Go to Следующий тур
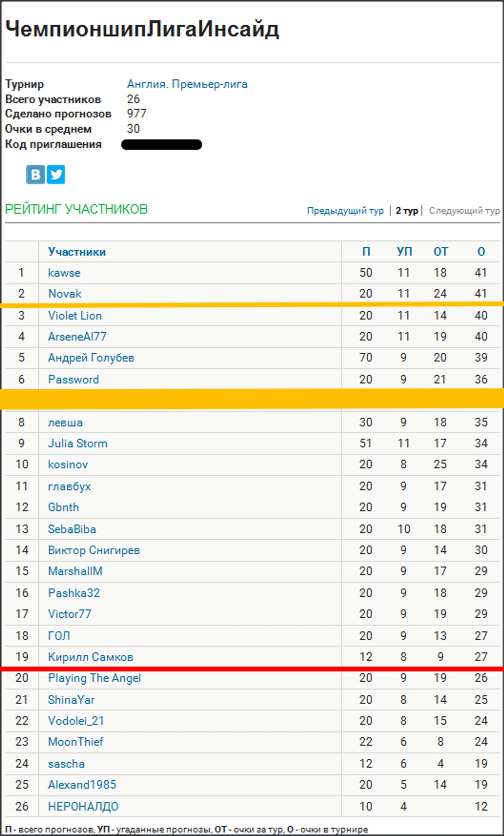 point(464,210)
